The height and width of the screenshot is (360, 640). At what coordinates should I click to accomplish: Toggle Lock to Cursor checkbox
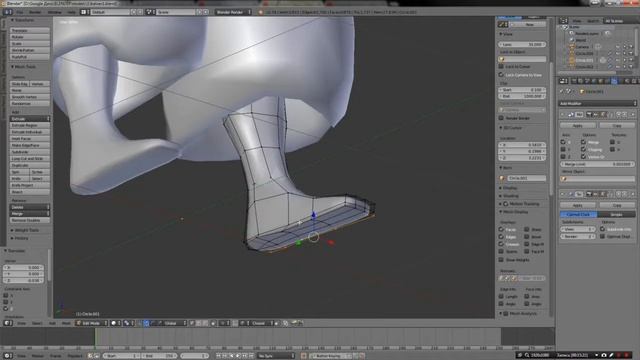pyautogui.click(x=501, y=66)
